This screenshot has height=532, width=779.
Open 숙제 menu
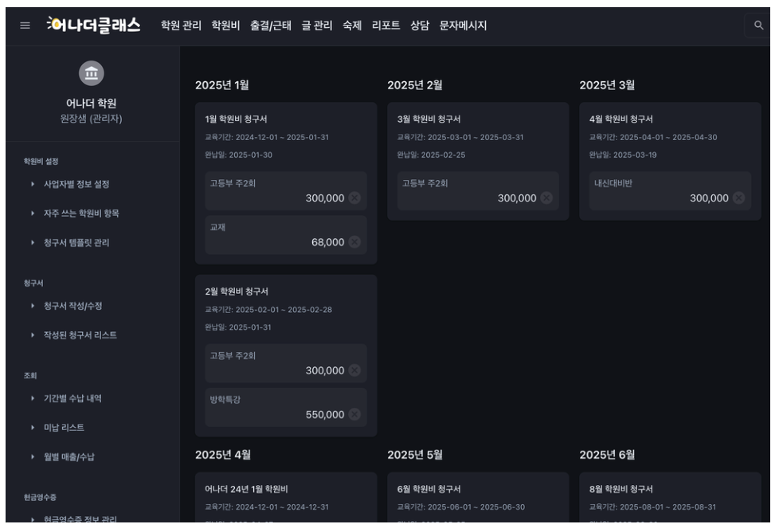tap(352, 25)
